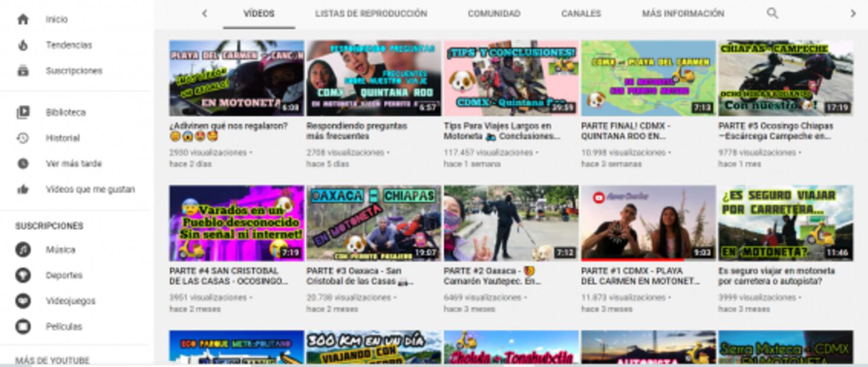
Task: Select the Videojuegos subscription icon
Action: pyautogui.click(x=23, y=301)
